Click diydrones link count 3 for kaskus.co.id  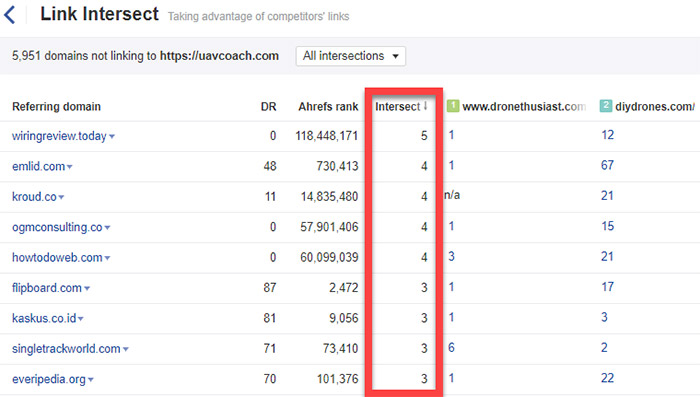[x=604, y=317]
